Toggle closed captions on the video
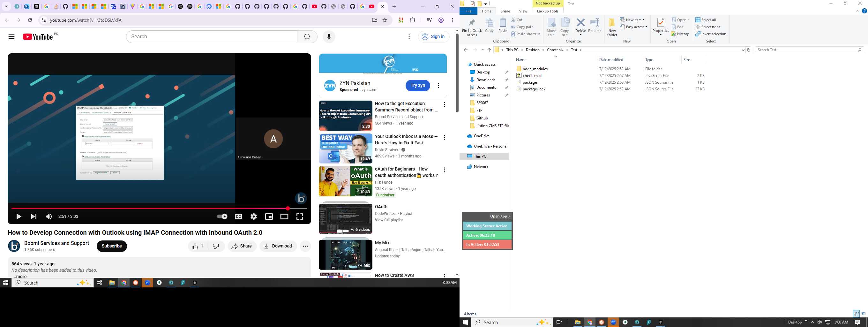868x327 pixels. tap(238, 217)
